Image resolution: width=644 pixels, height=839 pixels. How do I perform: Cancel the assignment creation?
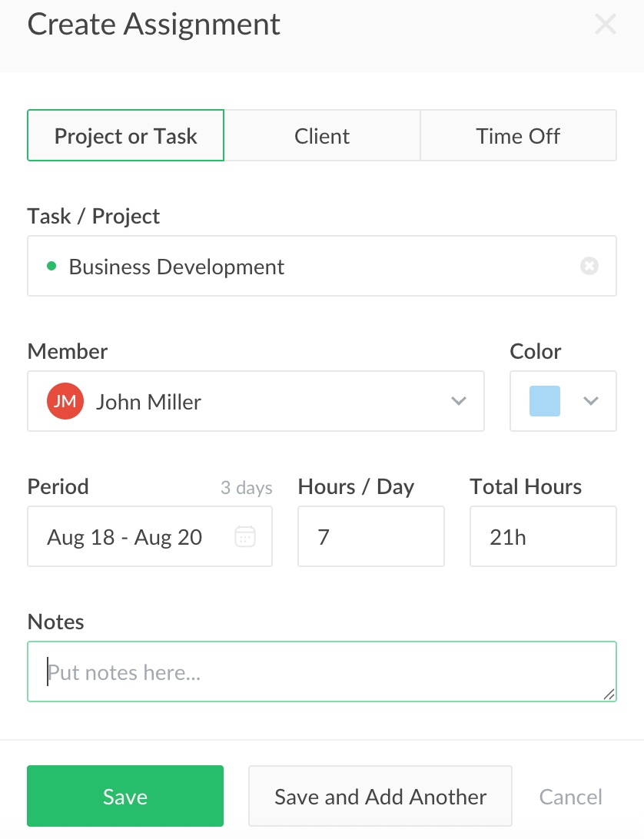point(571,797)
